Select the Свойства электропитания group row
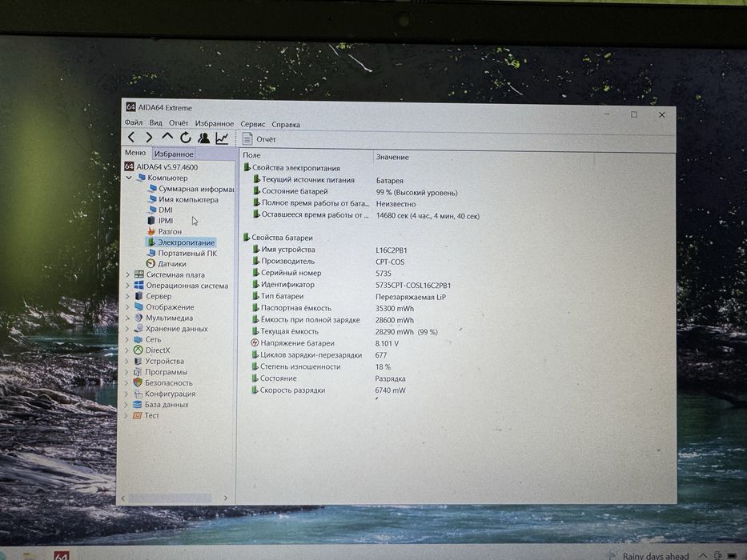Image resolution: width=747 pixels, height=560 pixels. 291,168
